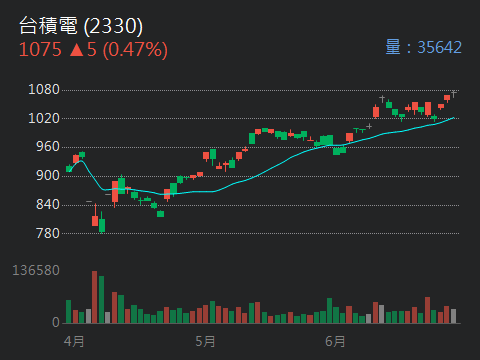Click the current price 1075

pyautogui.click(x=40, y=50)
